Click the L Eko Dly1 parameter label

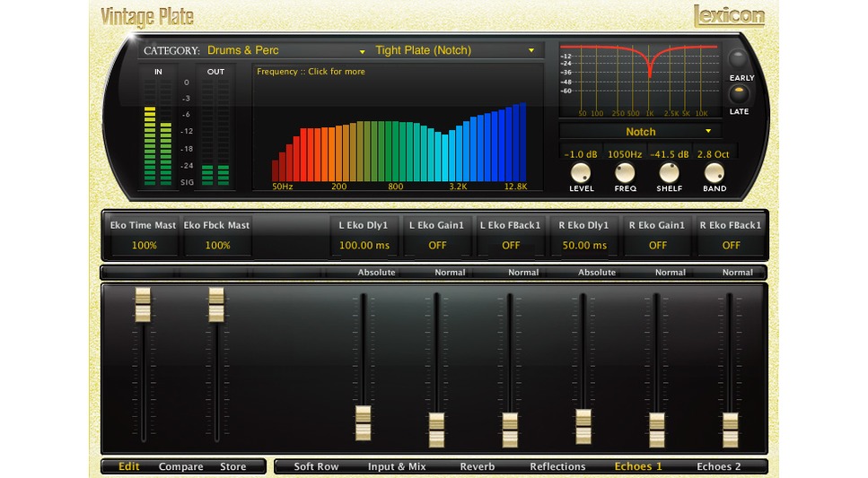(x=364, y=225)
